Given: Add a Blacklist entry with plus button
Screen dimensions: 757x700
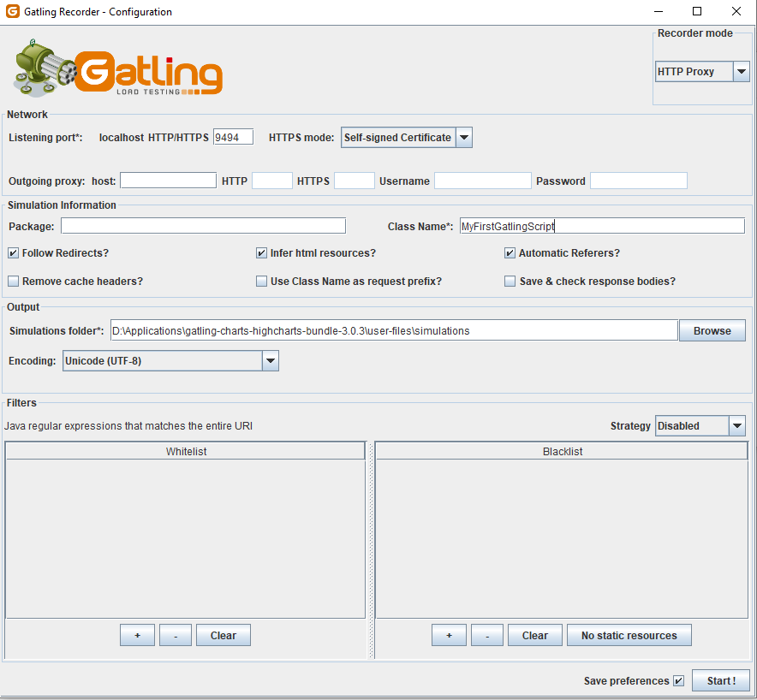Looking at the screenshot, I should click(449, 635).
